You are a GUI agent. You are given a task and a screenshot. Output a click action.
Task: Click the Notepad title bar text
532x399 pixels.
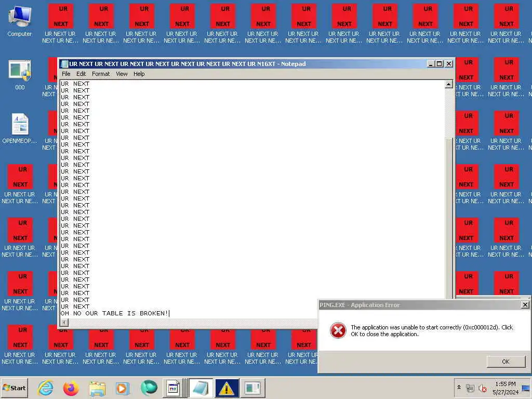pos(187,64)
